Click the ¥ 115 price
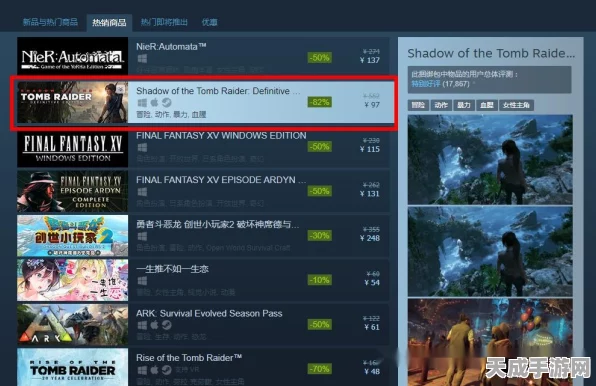The image size is (596, 386). coord(370,149)
